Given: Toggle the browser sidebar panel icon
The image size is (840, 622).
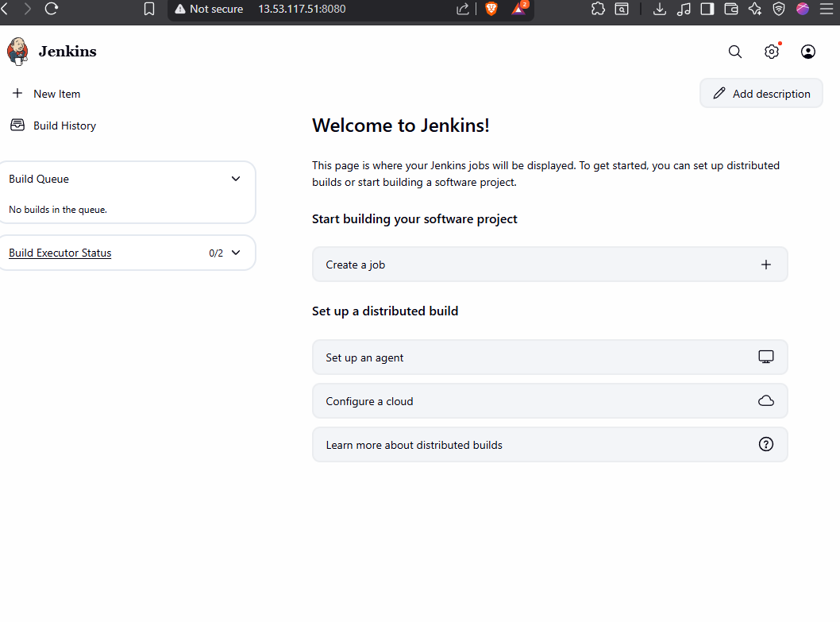Looking at the screenshot, I should click(707, 9).
